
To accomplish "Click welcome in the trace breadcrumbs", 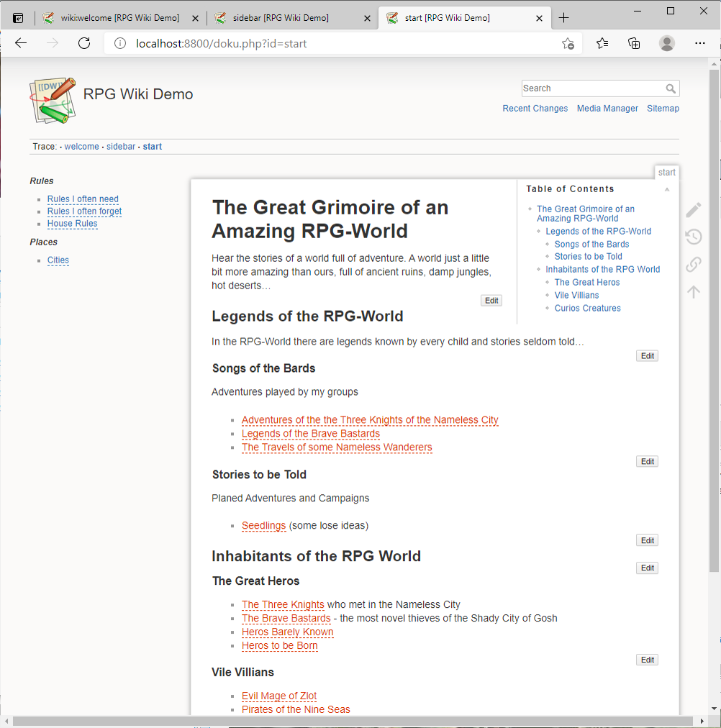I will (x=82, y=146).
